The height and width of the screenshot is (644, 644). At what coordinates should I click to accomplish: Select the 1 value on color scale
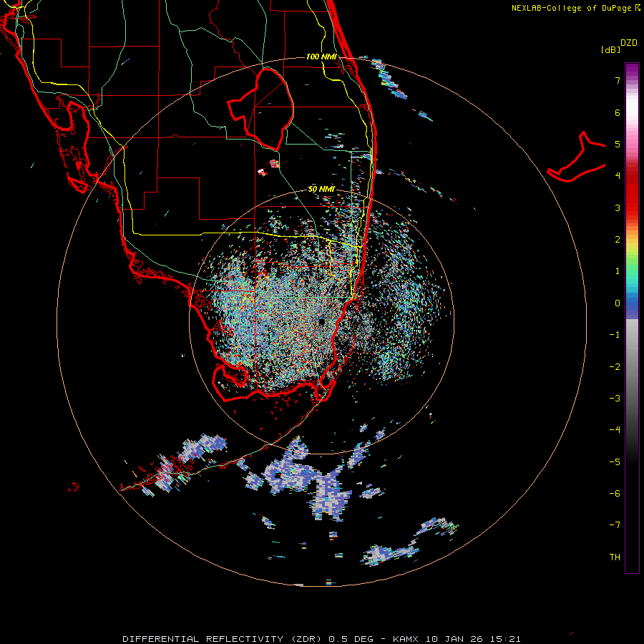(x=618, y=271)
